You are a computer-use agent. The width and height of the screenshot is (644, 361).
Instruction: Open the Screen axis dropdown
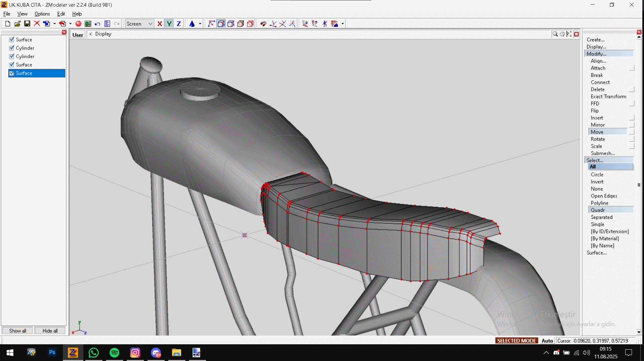click(150, 24)
